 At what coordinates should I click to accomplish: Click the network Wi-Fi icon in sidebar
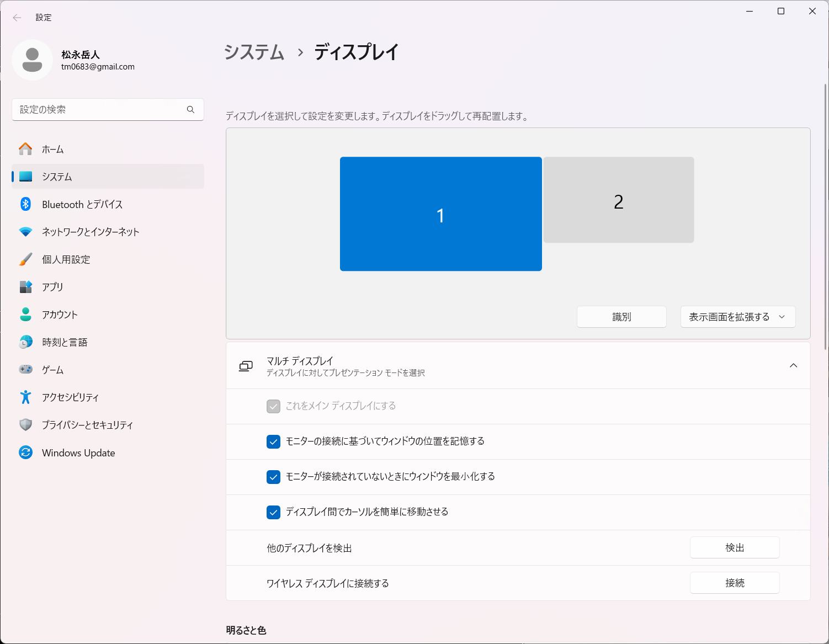[25, 232]
